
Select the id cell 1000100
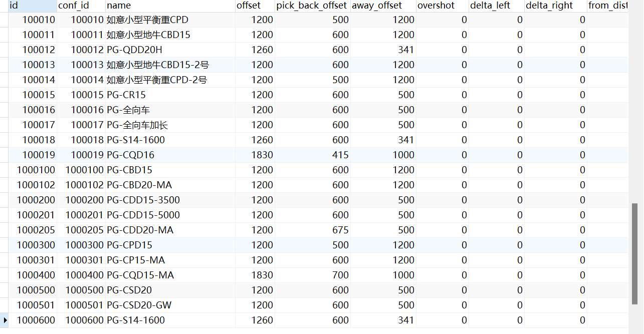(33, 170)
